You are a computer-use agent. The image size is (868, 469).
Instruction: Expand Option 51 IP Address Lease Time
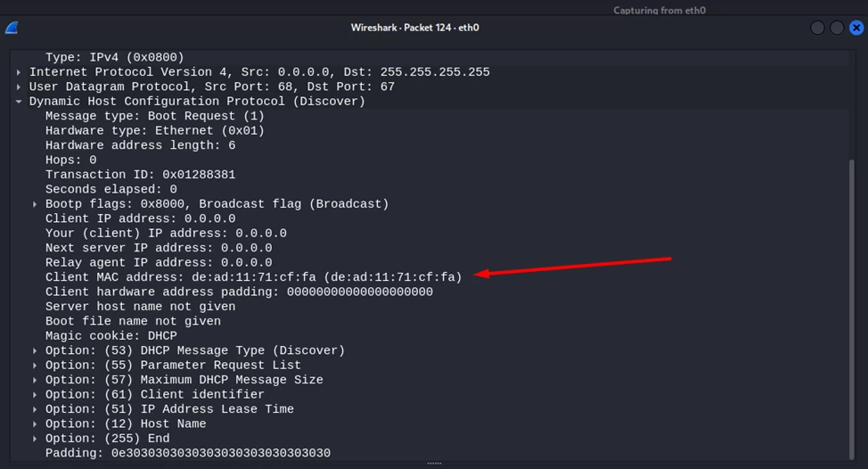click(35, 409)
